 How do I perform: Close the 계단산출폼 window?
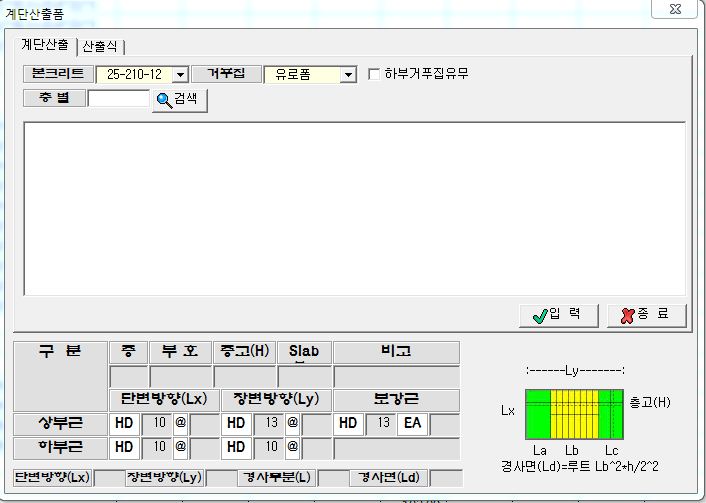(674, 9)
